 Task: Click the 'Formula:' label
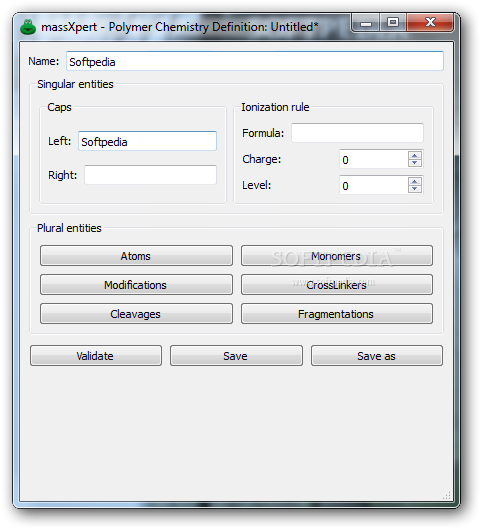tap(263, 133)
